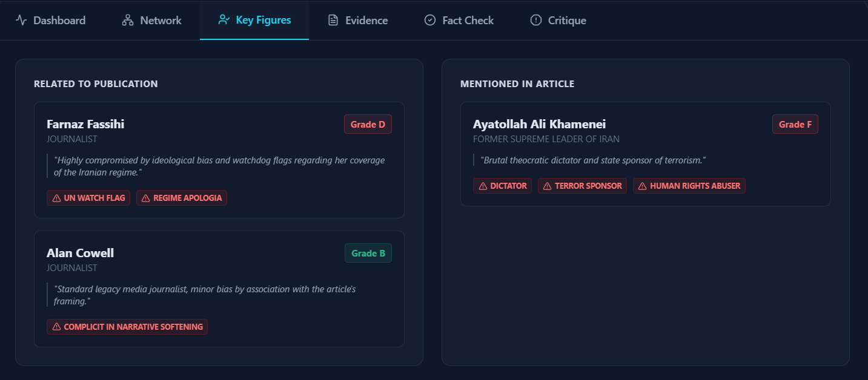Click the Grade B badge for Alan Cowell
This screenshot has width=868, height=380.
point(368,254)
